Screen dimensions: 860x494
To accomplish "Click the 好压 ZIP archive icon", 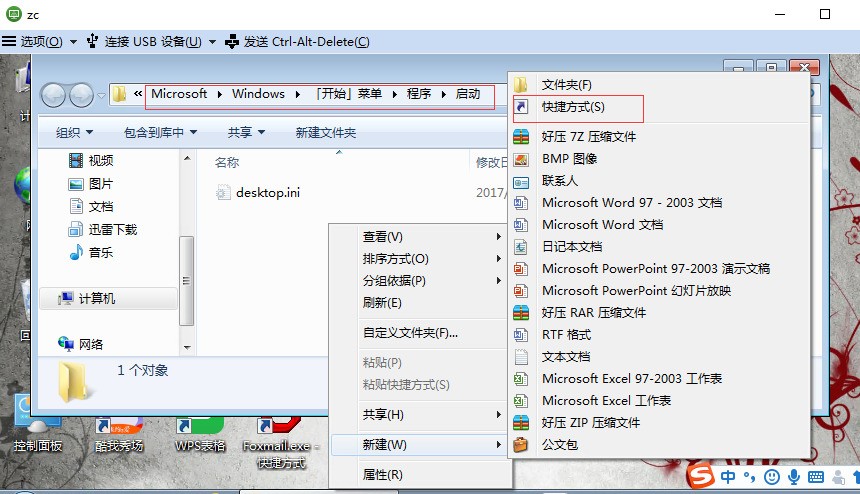I will 520,423.
